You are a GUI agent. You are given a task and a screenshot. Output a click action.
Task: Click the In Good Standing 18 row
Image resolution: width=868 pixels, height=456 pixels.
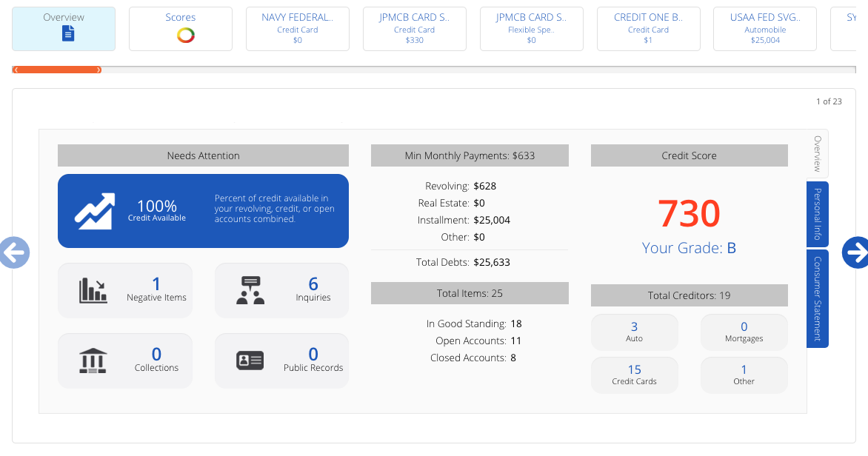click(x=474, y=323)
